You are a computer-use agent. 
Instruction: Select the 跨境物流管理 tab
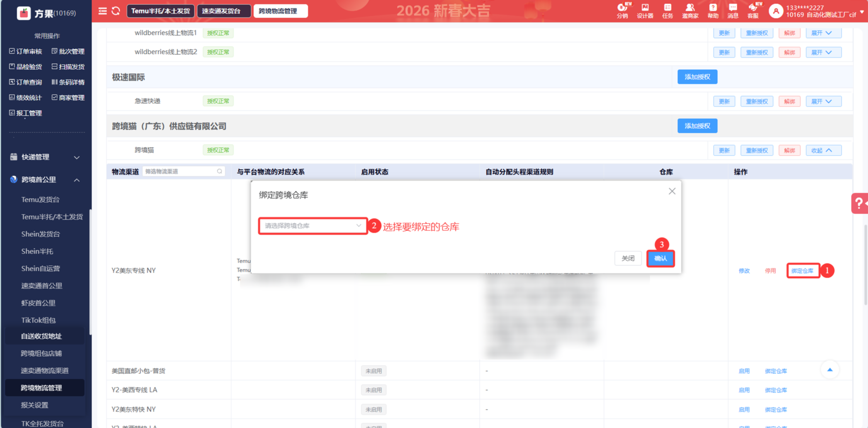[x=280, y=11]
